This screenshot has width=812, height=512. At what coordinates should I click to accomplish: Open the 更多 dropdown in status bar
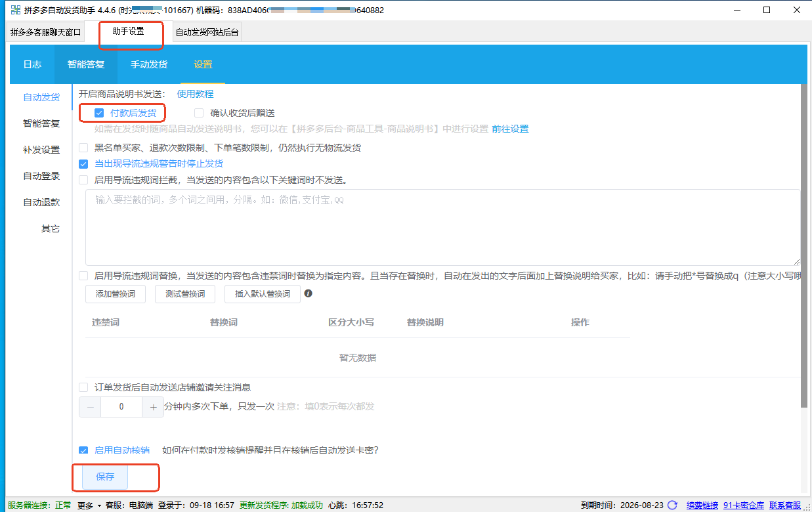click(89, 505)
